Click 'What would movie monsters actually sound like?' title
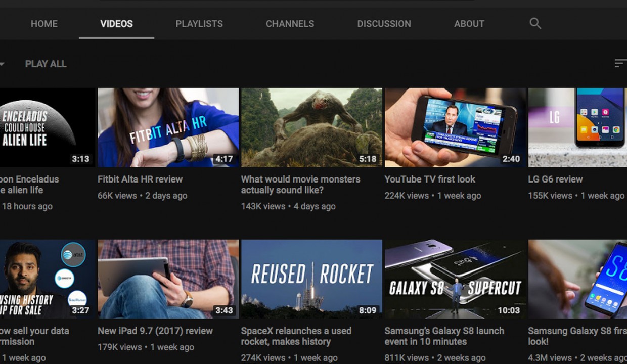The height and width of the screenshot is (364, 627). coord(301,185)
